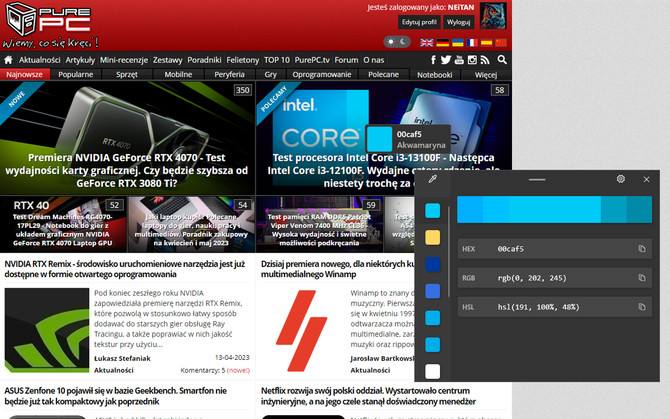Copy the RGB value
The image size is (670, 419).
click(x=641, y=278)
